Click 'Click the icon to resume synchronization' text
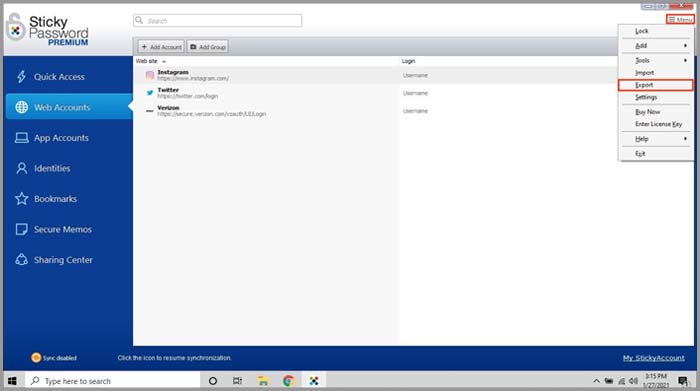Screen dimensions: 700x391 click(x=174, y=358)
